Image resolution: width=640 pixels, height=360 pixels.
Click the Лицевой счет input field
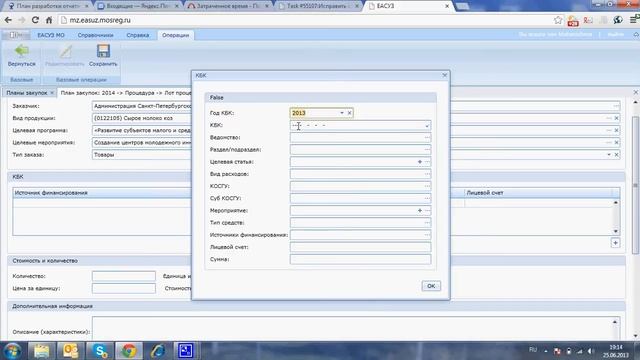(x=360, y=247)
